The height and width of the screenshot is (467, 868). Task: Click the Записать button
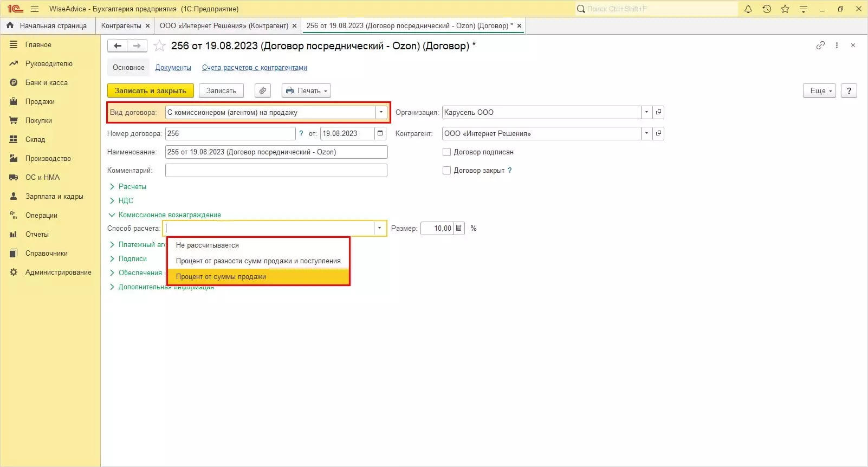221,91
